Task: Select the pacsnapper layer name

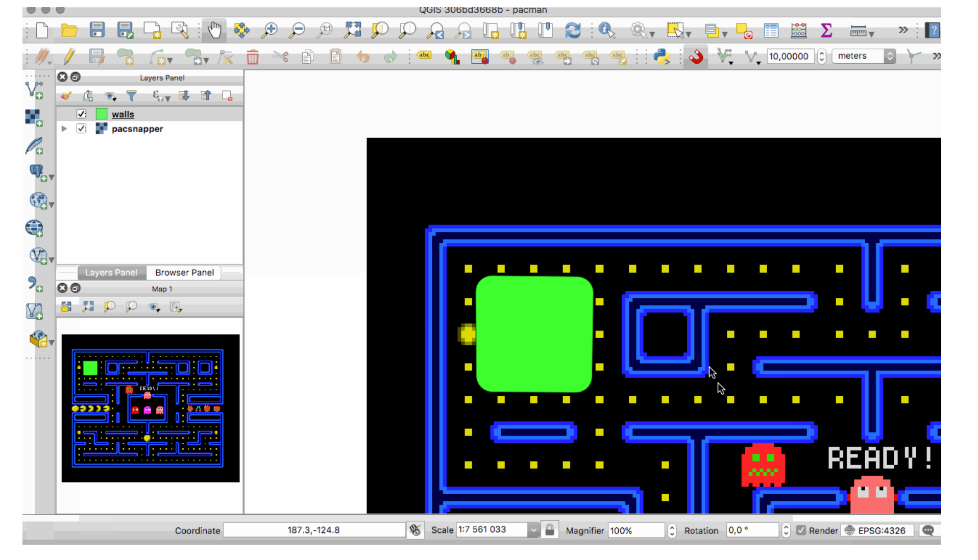Action: click(x=137, y=129)
